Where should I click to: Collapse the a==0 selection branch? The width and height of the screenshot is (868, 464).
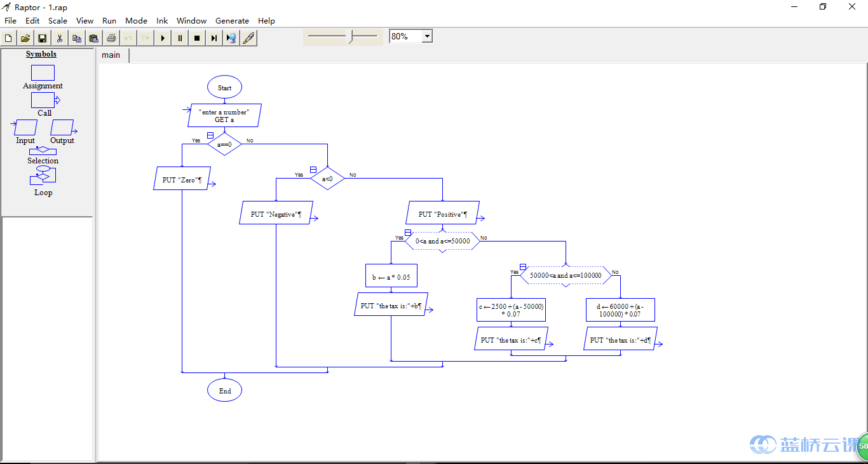tap(210, 135)
